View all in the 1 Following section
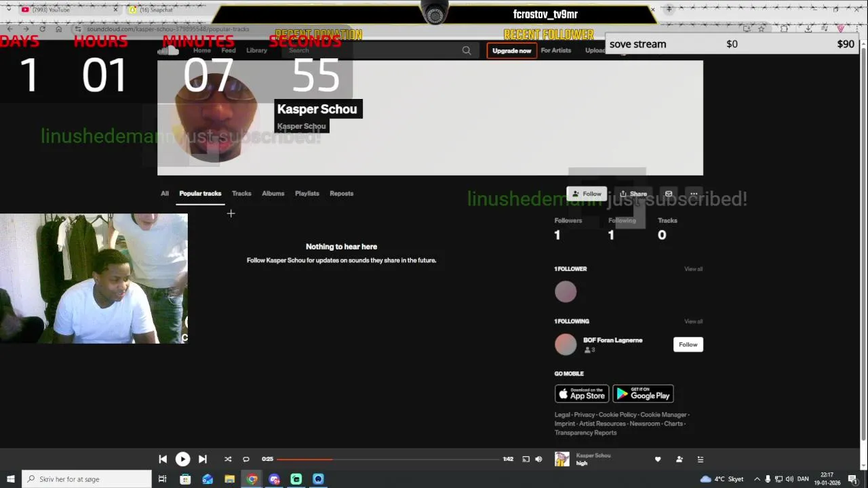This screenshot has height=488, width=868. pyautogui.click(x=693, y=321)
